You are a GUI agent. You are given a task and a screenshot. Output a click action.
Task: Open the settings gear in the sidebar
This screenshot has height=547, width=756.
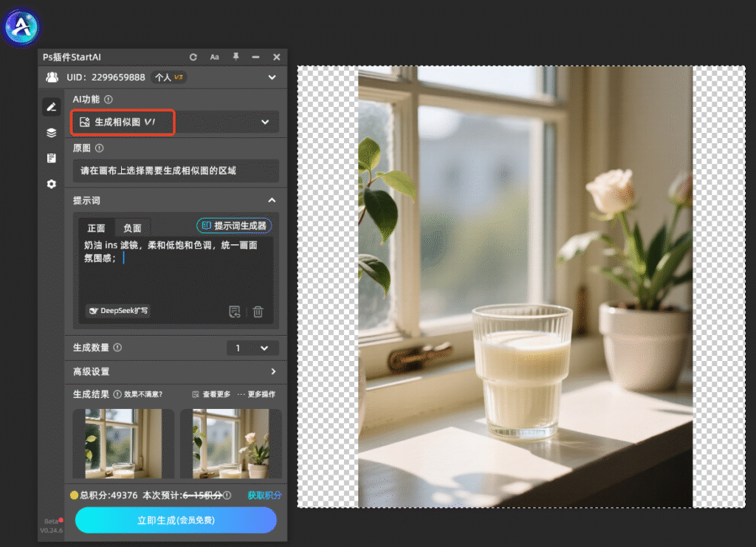pos(52,184)
